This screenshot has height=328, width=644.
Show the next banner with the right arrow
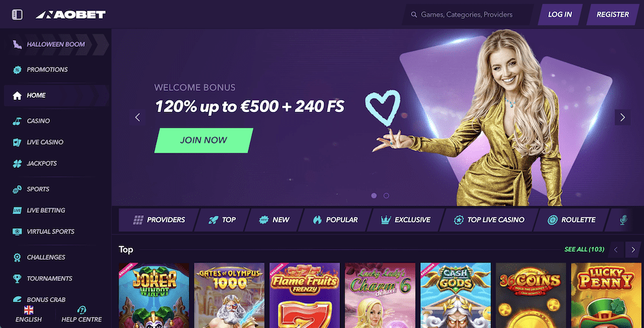(623, 117)
